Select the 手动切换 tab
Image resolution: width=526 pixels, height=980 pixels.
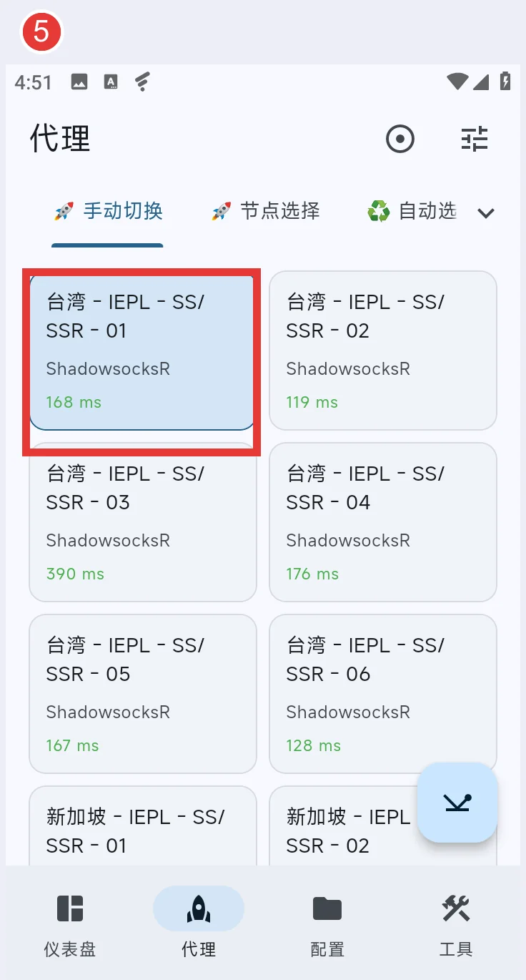[x=108, y=211]
